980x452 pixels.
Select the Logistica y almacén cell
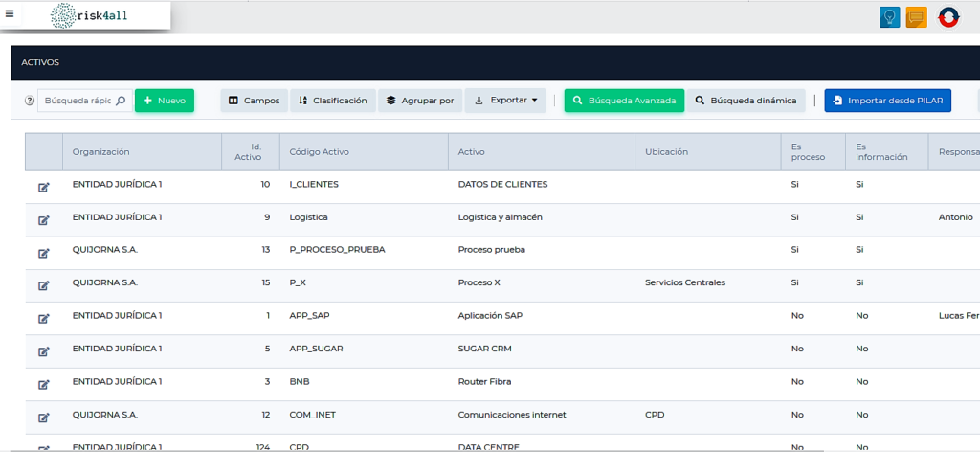click(x=500, y=217)
